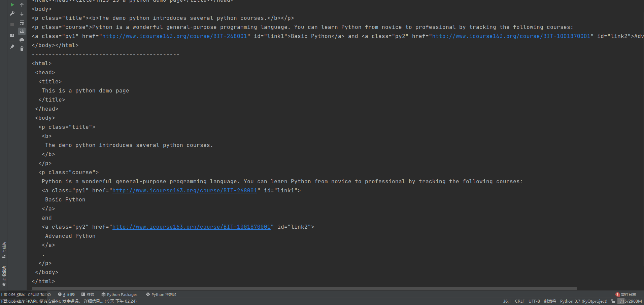
Task: Click the indented <p class="course"> line
Action: (x=69, y=172)
